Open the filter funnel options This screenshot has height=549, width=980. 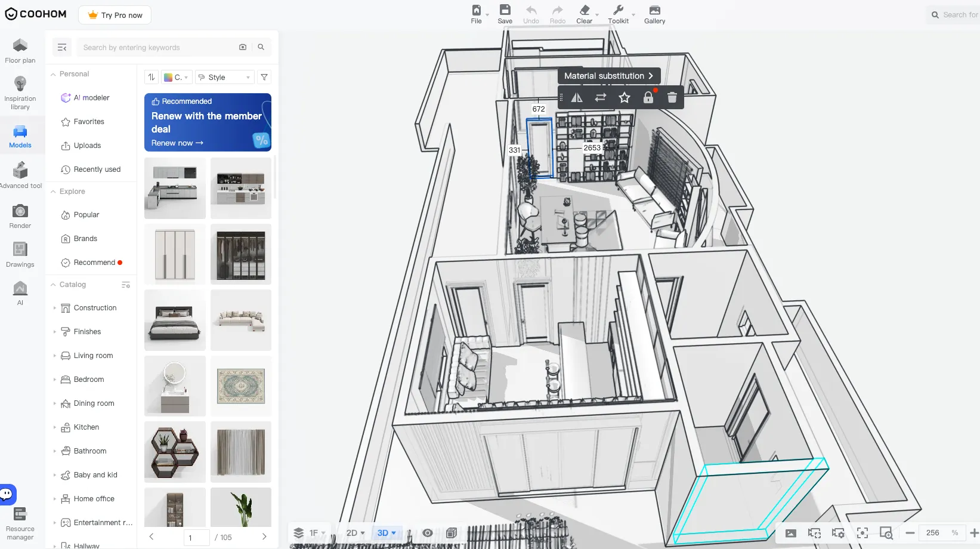click(264, 77)
